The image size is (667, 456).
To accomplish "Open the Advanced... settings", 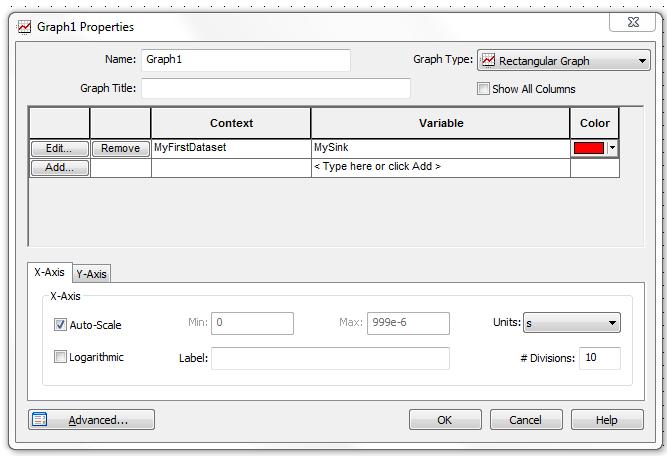I will (x=91, y=420).
